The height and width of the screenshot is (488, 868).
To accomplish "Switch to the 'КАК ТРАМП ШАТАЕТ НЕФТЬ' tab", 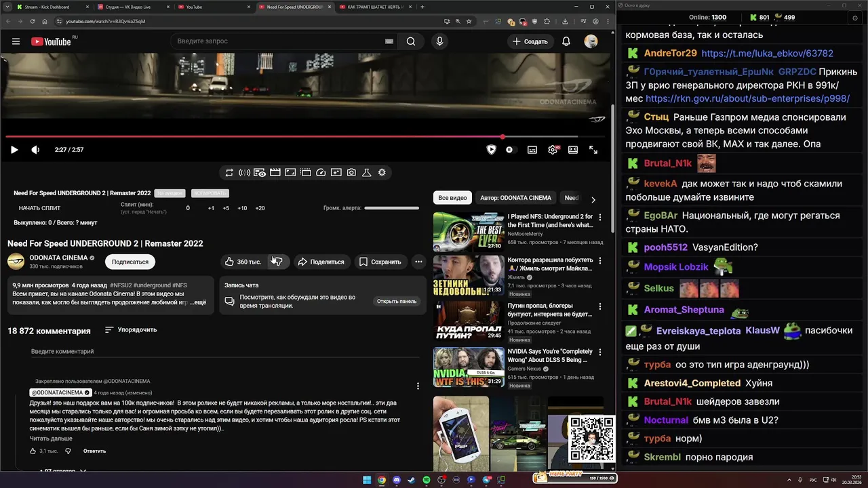I will (x=375, y=7).
